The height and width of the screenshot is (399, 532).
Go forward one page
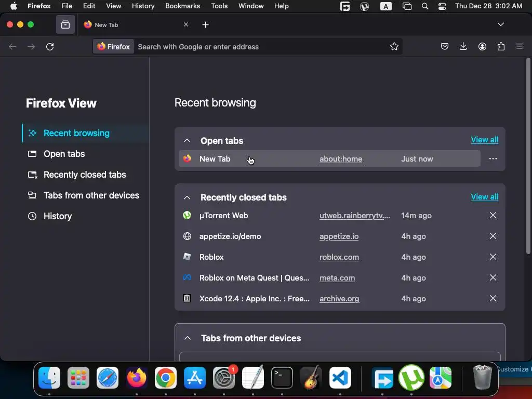(31, 46)
